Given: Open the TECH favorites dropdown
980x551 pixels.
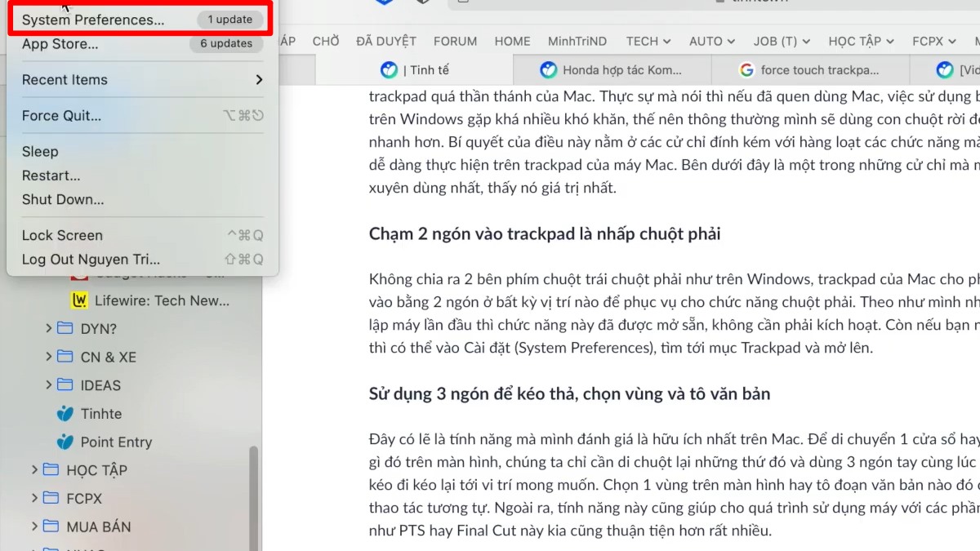Looking at the screenshot, I should tap(648, 41).
